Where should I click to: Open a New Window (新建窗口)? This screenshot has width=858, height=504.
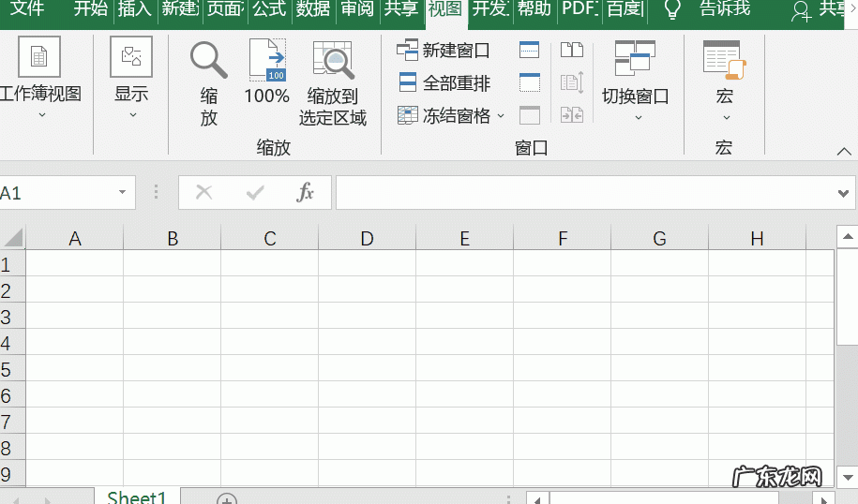(x=444, y=51)
